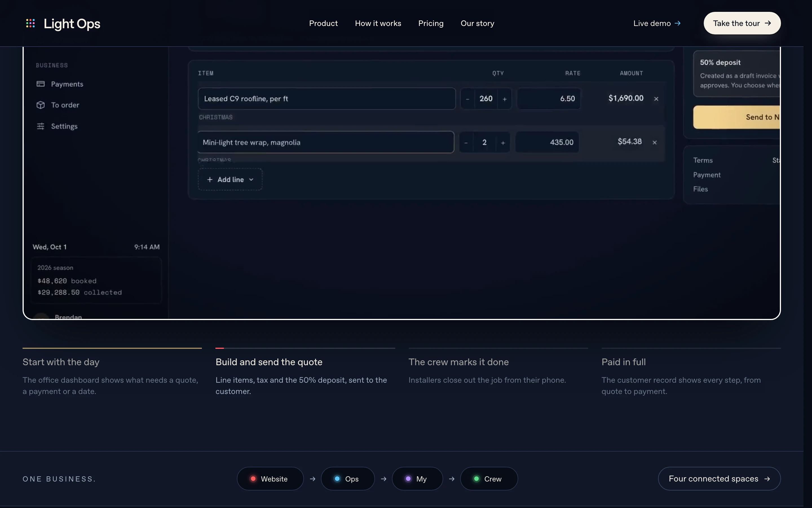Click the yellow Send to button
812x508 pixels.
point(736,117)
